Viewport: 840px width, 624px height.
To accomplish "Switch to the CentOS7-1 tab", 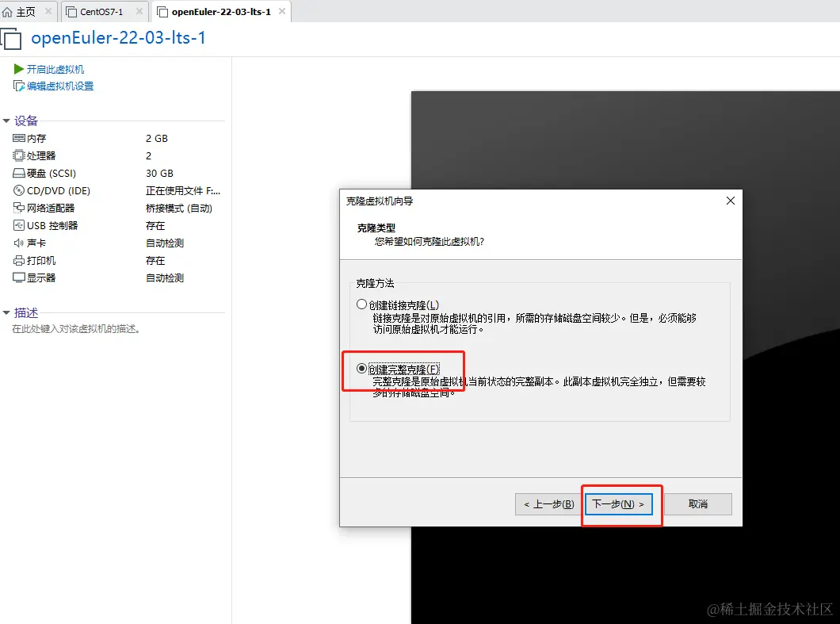I will coord(105,11).
